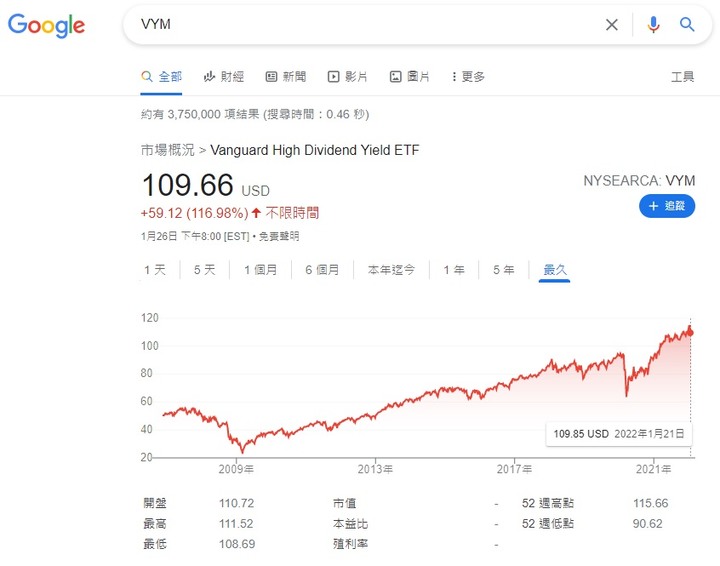
Task: Click the 最高 value 111.52
Action: click(236, 524)
